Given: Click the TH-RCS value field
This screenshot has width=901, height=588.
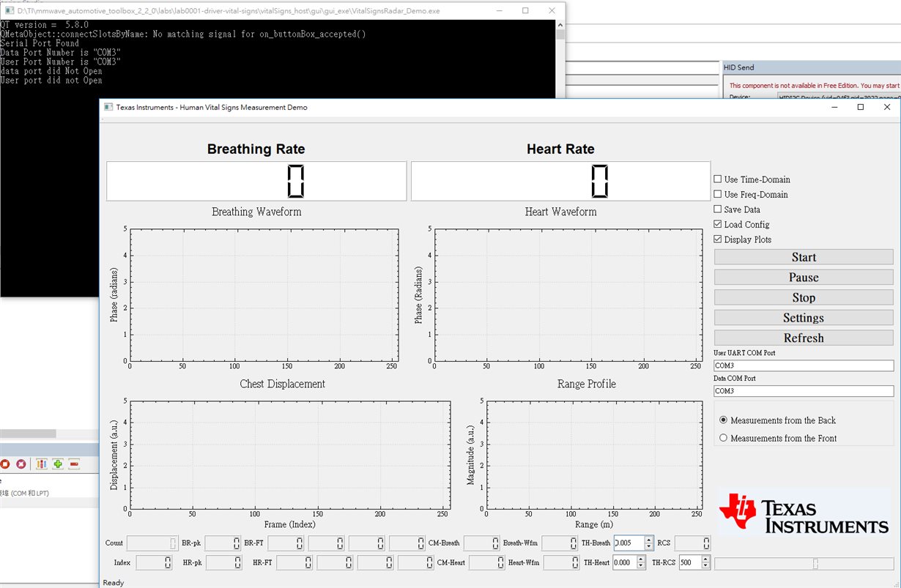Looking at the screenshot, I should coord(689,562).
